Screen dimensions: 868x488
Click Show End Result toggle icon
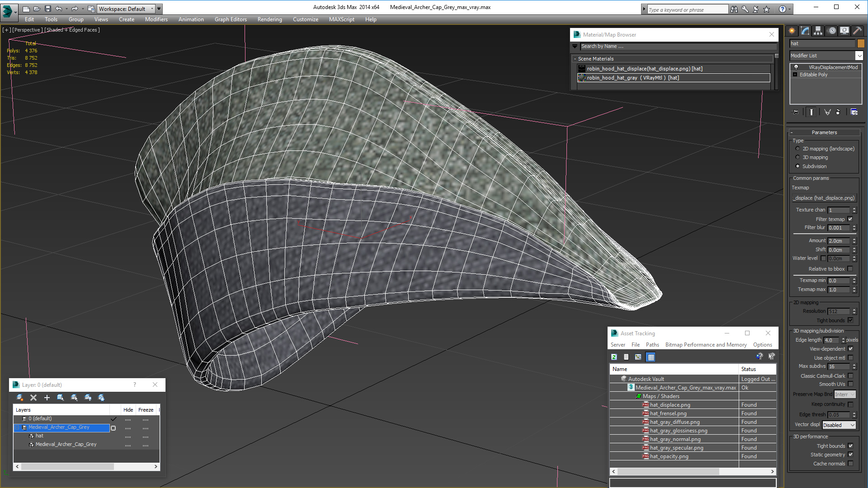pyautogui.click(x=811, y=112)
